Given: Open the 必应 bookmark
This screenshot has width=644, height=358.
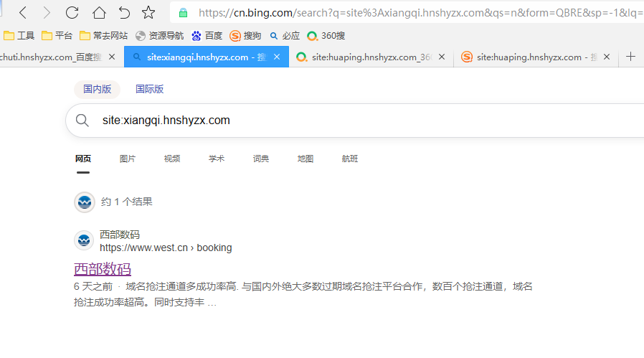Looking at the screenshot, I should (x=284, y=36).
